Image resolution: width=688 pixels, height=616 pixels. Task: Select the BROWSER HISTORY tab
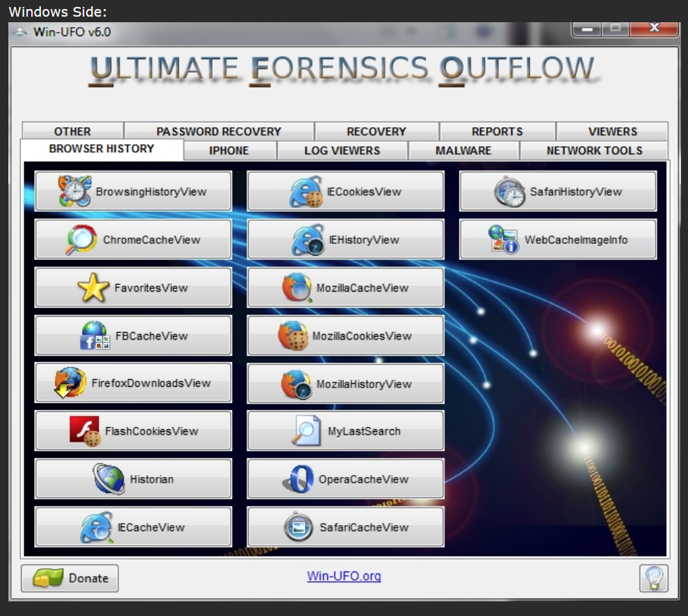click(101, 149)
